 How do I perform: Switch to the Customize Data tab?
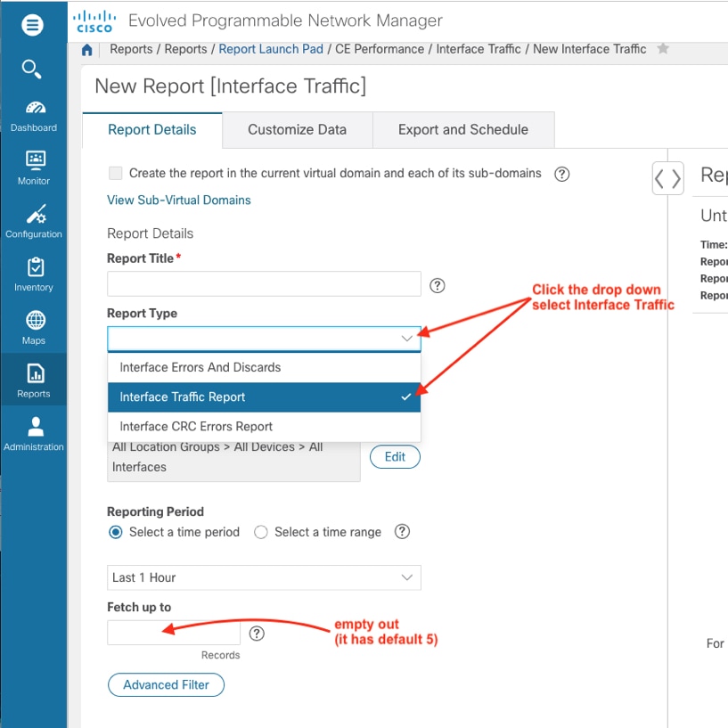(297, 130)
